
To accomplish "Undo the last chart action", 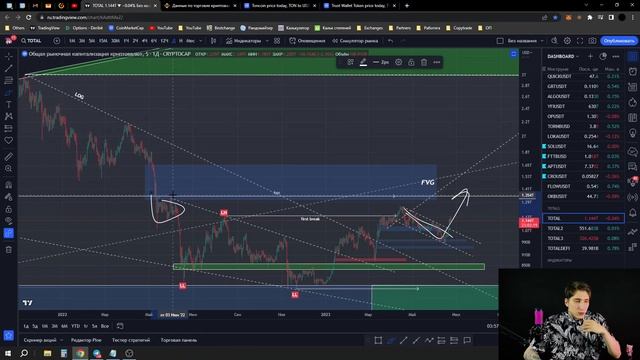I will click(x=391, y=41).
